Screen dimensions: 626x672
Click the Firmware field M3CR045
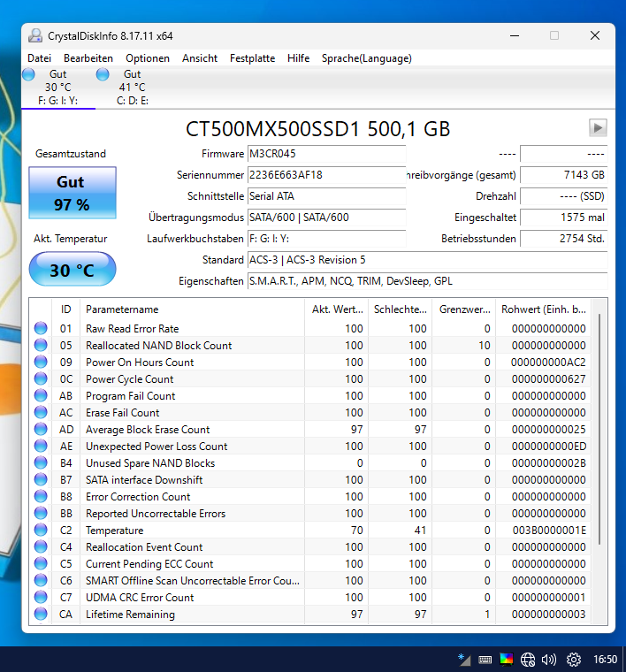[x=326, y=154]
